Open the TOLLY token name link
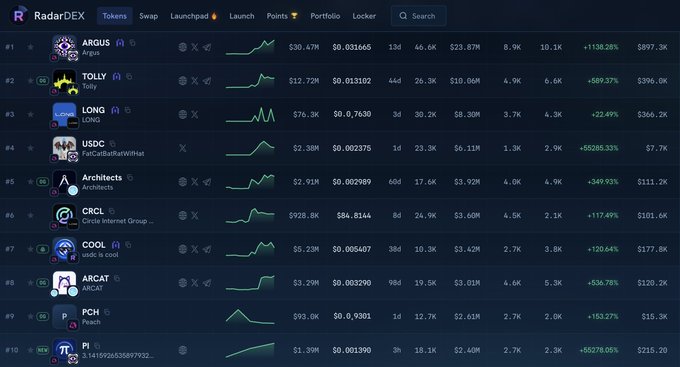 pos(94,76)
